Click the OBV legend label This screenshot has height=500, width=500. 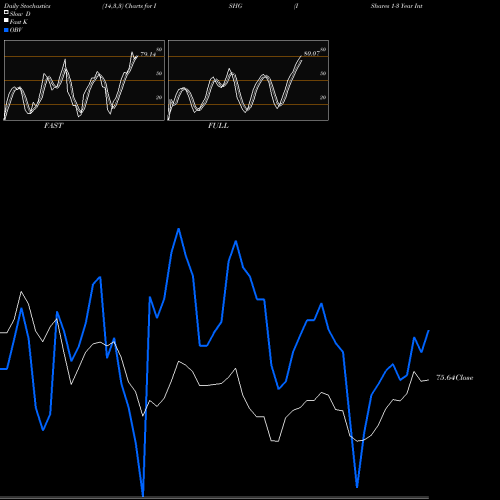click(16, 30)
